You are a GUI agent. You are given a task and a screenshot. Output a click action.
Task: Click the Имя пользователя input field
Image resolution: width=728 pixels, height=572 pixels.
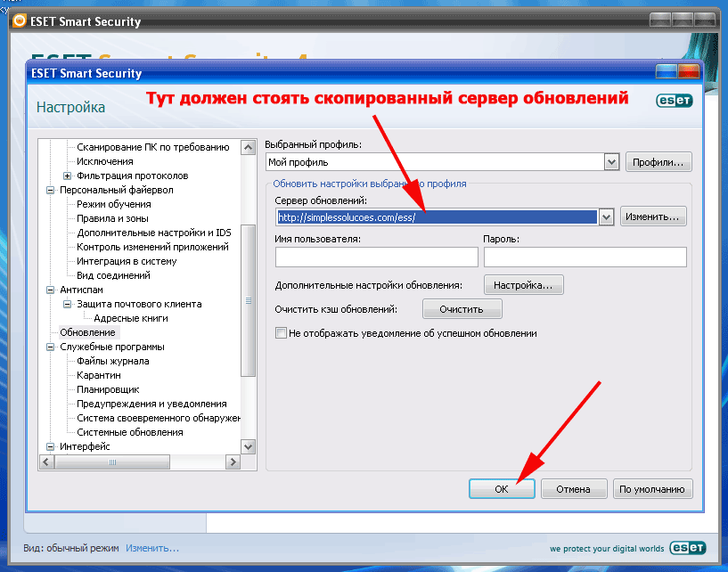(x=376, y=257)
